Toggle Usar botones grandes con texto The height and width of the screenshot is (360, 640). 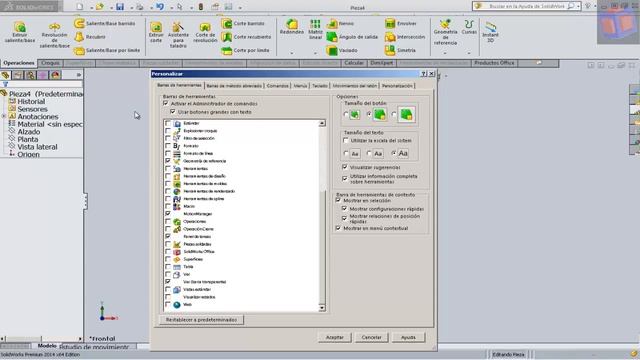tap(173, 111)
